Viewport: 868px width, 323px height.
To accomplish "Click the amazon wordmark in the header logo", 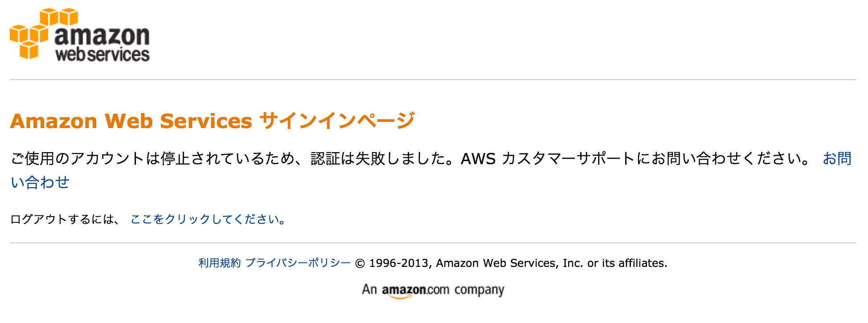I will pyautogui.click(x=102, y=36).
